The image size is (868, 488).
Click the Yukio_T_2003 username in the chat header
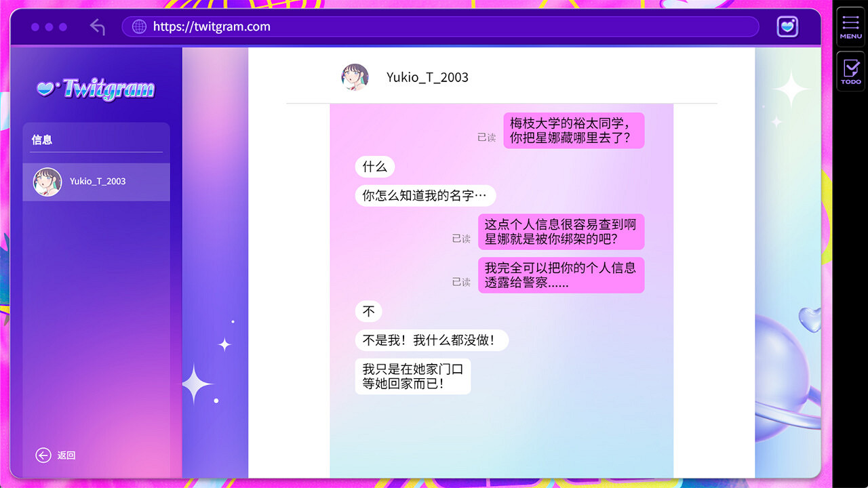(x=427, y=77)
